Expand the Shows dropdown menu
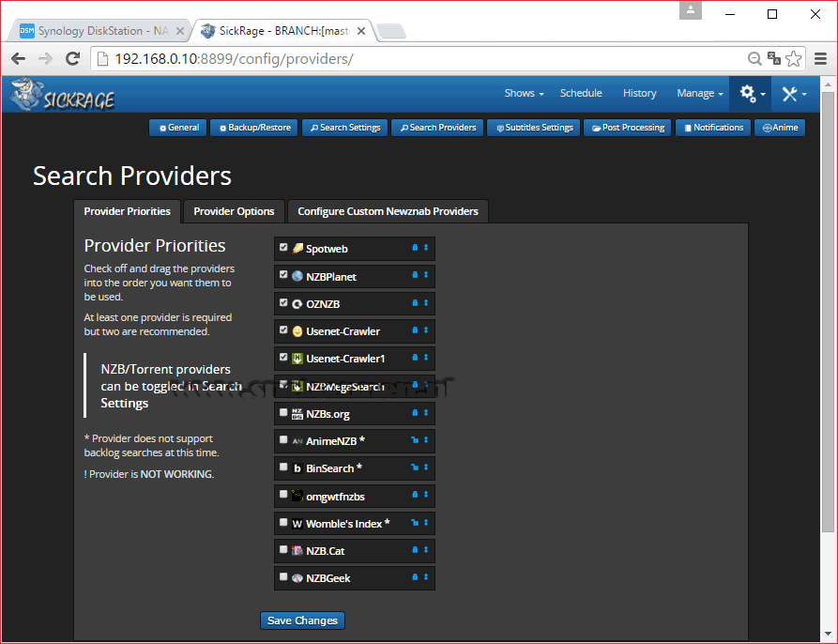Image resolution: width=838 pixels, height=644 pixels. pyautogui.click(x=524, y=93)
